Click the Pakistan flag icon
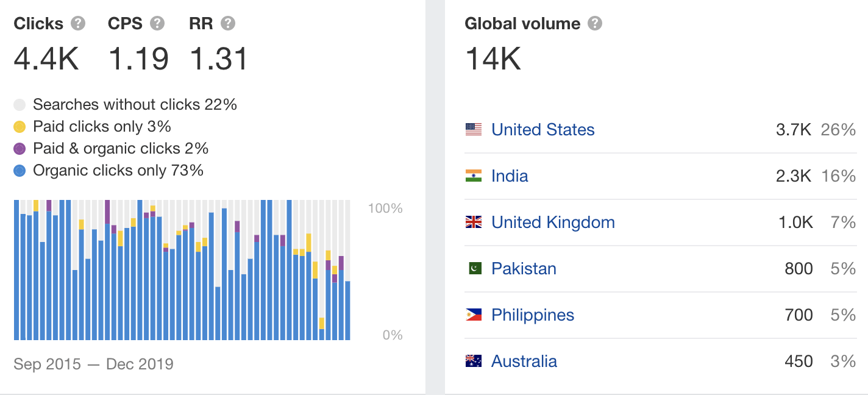This screenshot has height=395, width=868. click(475, 268)
